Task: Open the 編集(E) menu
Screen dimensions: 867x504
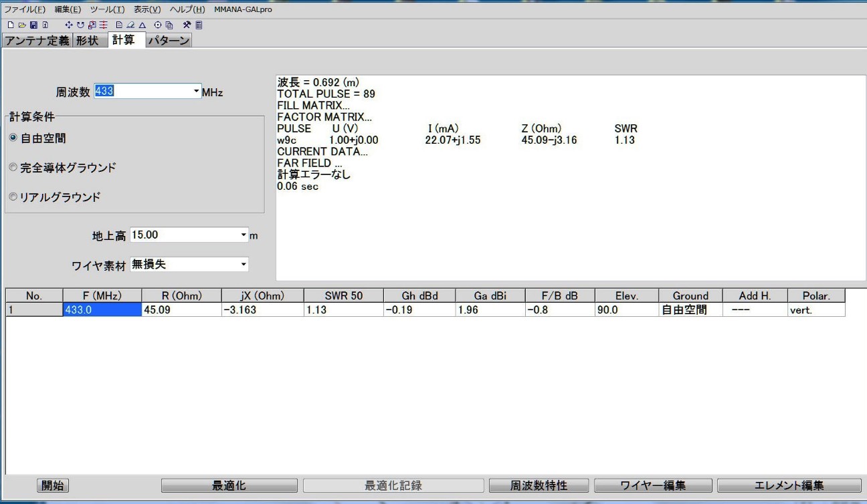Action: click(x=67, y=9)
